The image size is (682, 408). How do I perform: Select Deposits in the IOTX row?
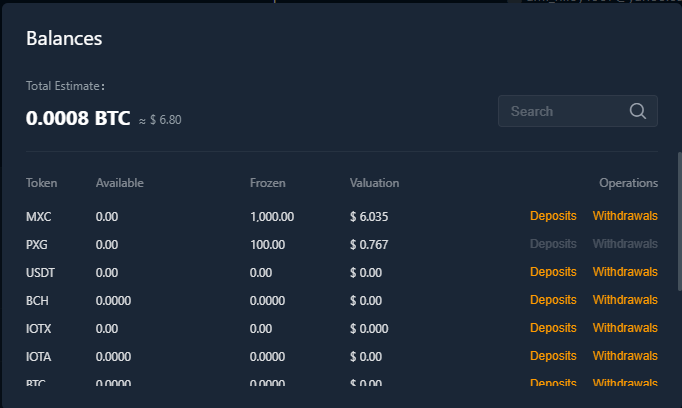point(553,328)
